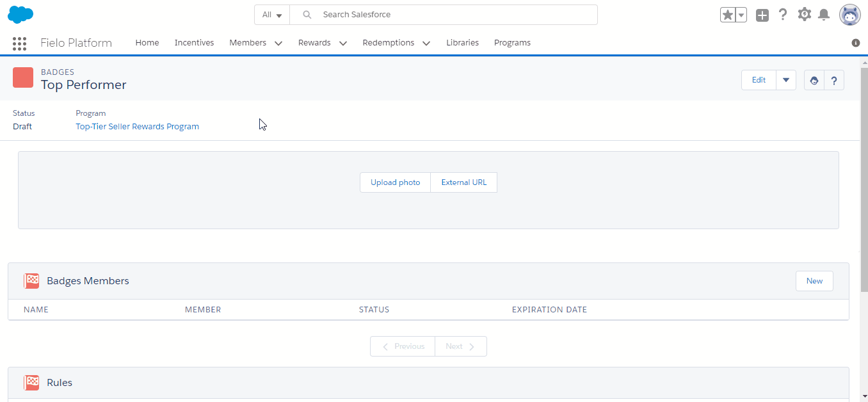Viewport: 868px width, 402px height.
Task: Click the Rules section flag icon
Action: [x=31, y=383]
